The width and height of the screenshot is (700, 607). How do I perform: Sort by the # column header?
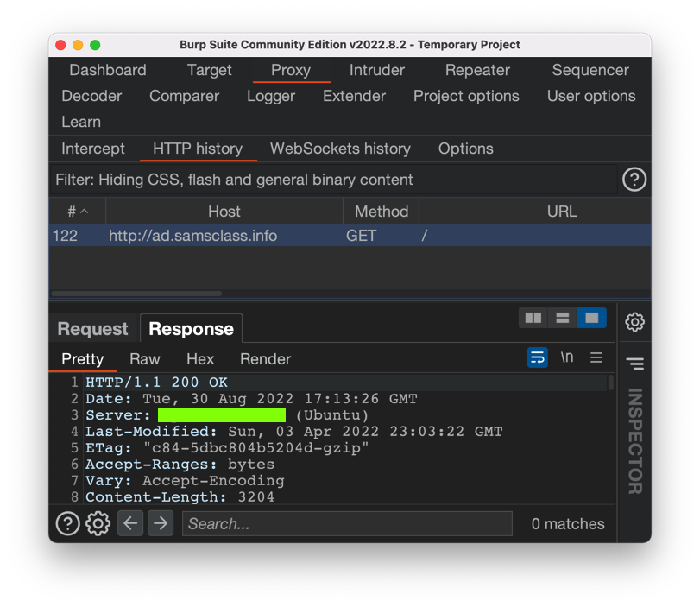click(77, 212)
